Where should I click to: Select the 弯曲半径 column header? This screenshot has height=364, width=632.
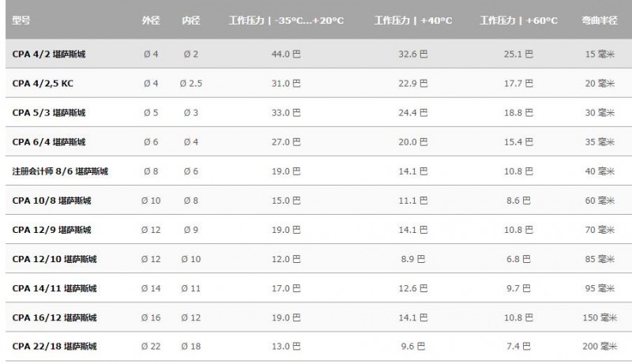click(600, 20)
